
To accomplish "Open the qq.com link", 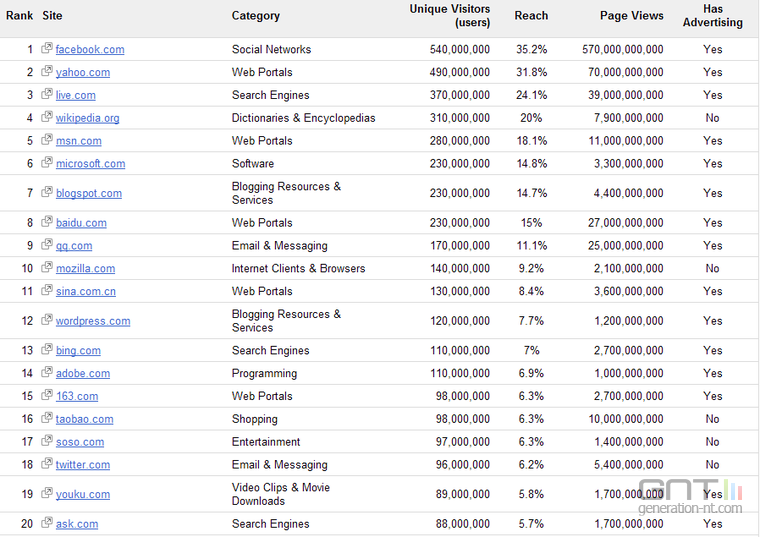I will pos(74,246).
